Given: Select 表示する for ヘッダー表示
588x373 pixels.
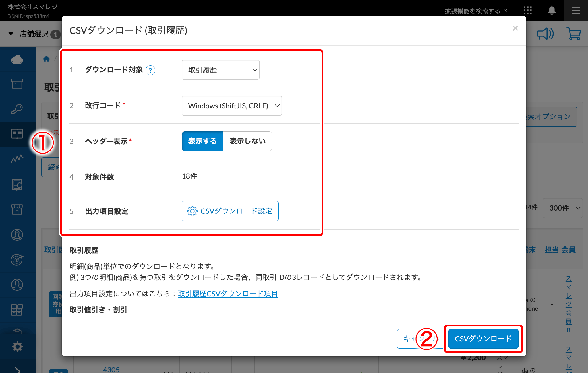Looking at the screenshot, I should click(x=202, y=141).
